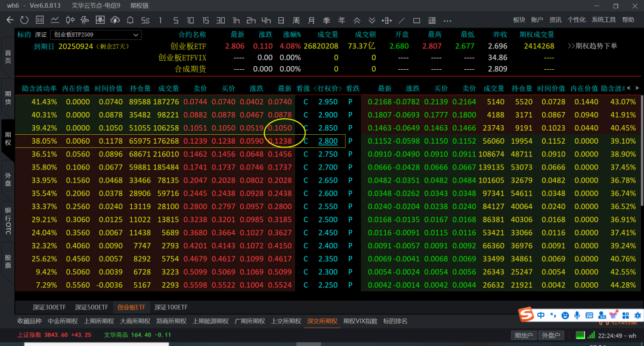Click the Sogou S input method logo
Screen dimensions: 644x346
526,315
